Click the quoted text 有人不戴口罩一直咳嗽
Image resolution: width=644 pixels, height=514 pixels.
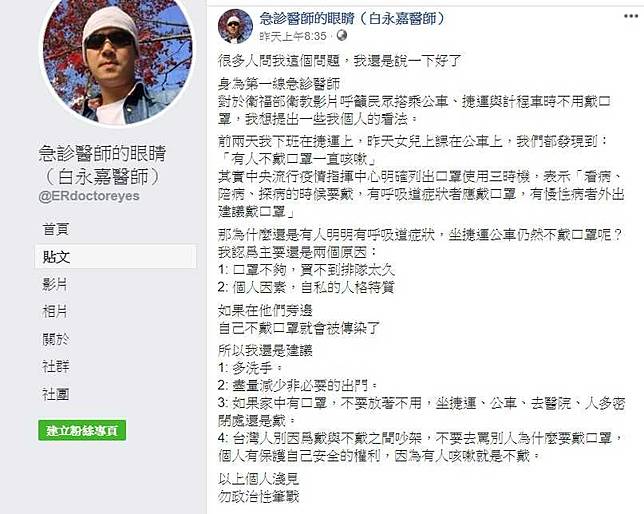coord(298,159)
